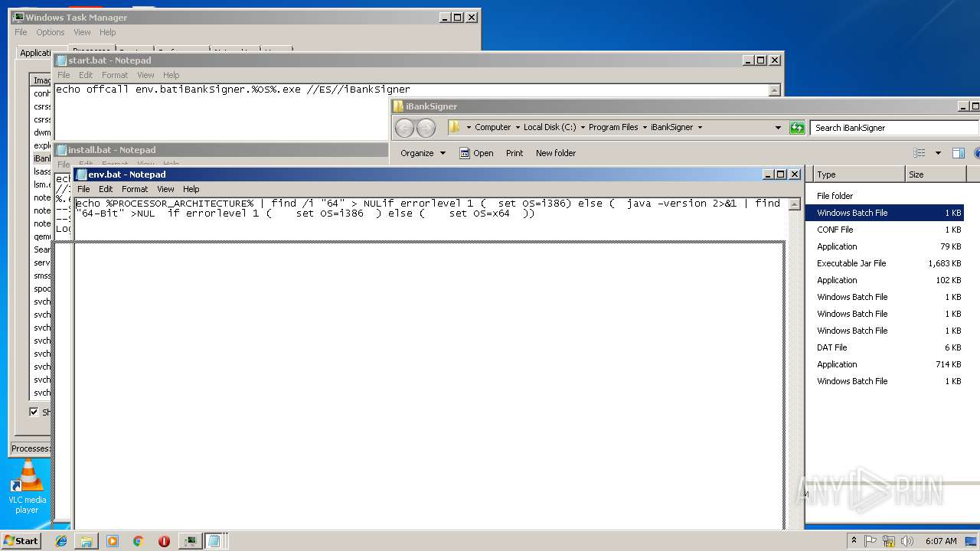This screenshot has height=551, width=980.
Task: Open File menu in start.bat Notepad
Action: pyautogui.click(x=64, y=75)
